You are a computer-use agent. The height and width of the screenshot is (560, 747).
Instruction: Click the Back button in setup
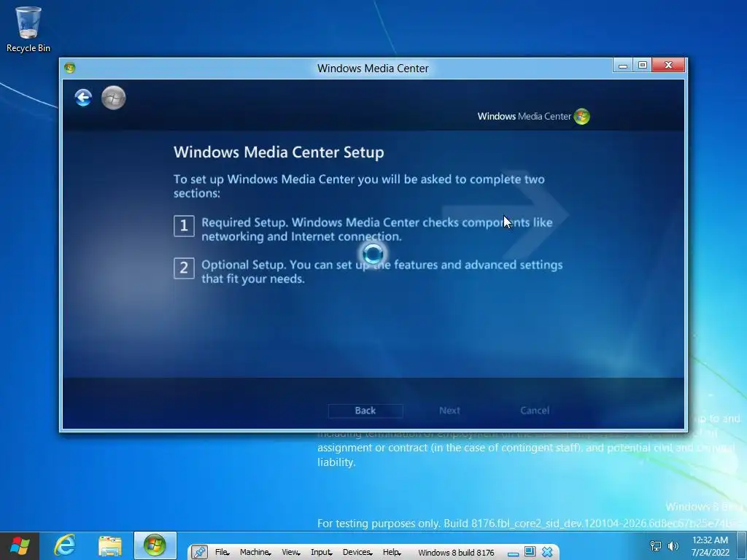pos(365,411)
